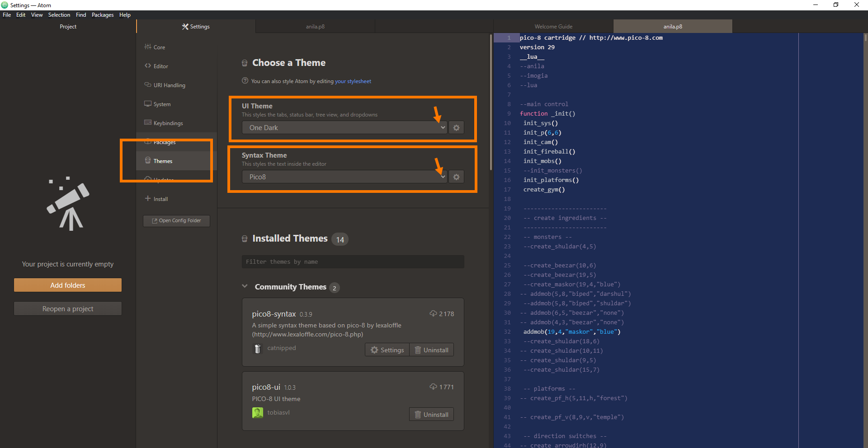Click 'Your project is currently empty' text
This screenshot has width=868, height=448.
[x=68, y=264]
